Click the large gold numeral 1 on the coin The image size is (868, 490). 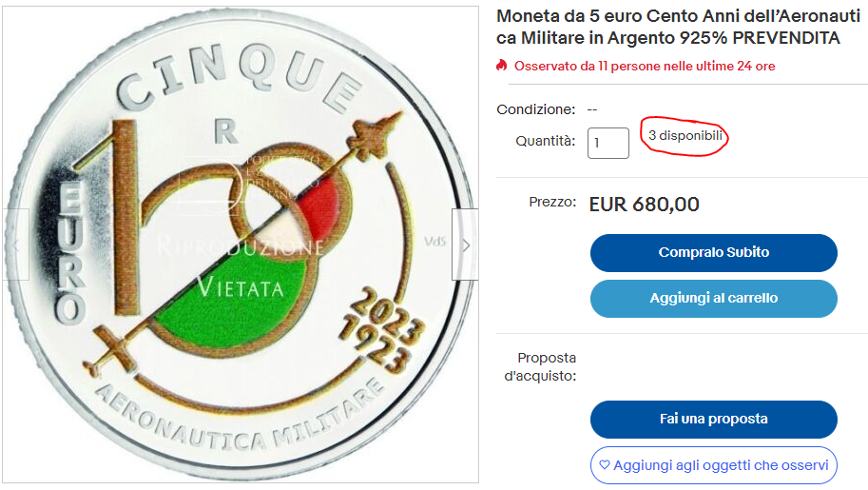click(x=124, y=216)
